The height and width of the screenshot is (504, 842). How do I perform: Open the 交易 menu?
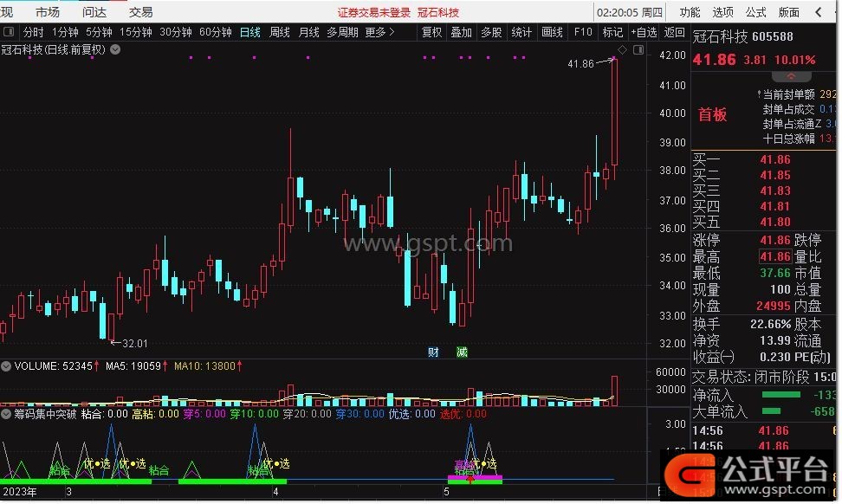140,12
